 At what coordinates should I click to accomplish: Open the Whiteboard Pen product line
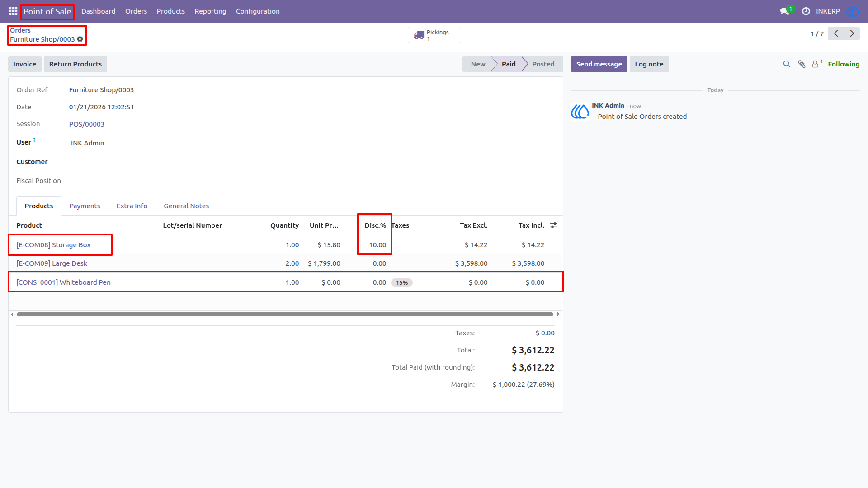click(x=63, y=282)
